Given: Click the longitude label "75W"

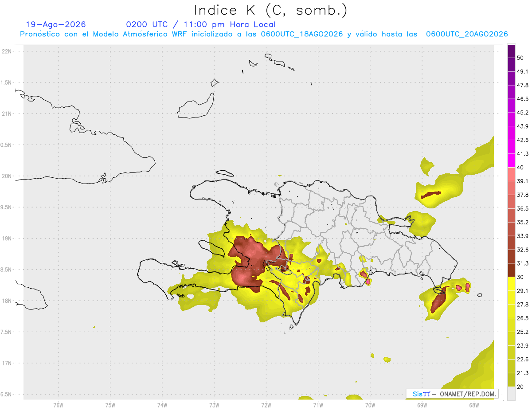Looking at the screenshot, I should 110,406.
